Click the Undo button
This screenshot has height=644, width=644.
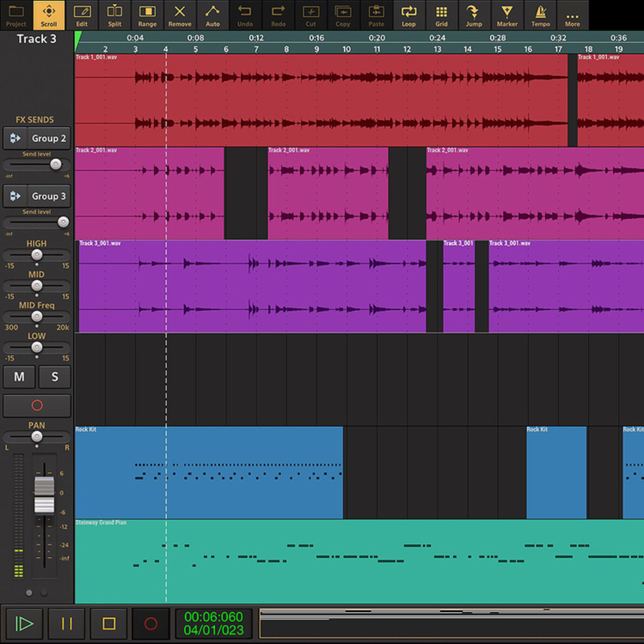[245, 15]
